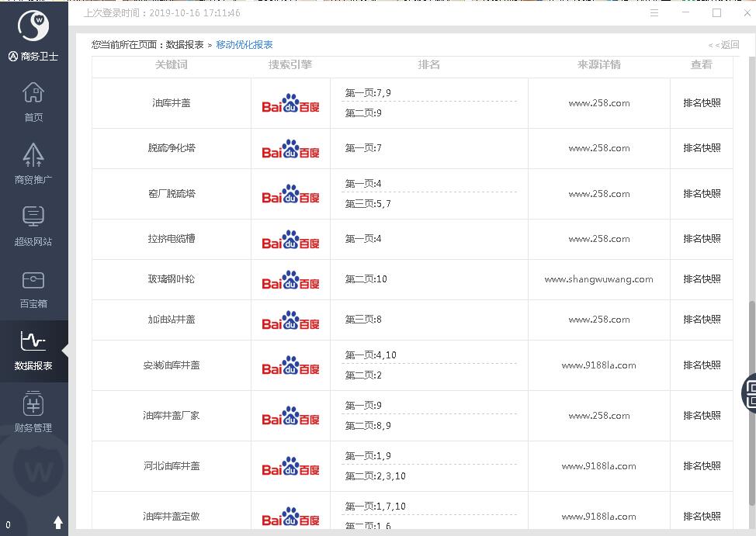This screenshot has width=756, height=536.
Task: Open 财务管理 finance icon
Action: 33,412
